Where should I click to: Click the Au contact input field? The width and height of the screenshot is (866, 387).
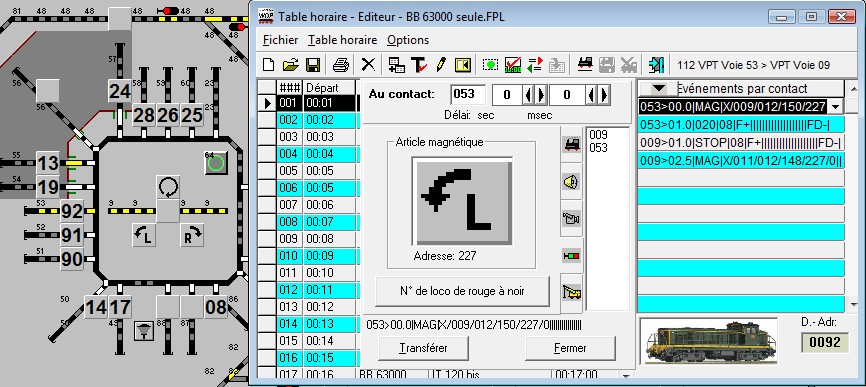(x=468, y=94)
